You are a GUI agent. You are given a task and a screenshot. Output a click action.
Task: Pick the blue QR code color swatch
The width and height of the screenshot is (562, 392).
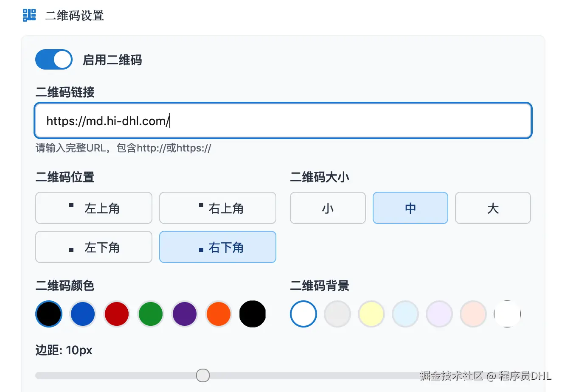(x=83, y=314)
